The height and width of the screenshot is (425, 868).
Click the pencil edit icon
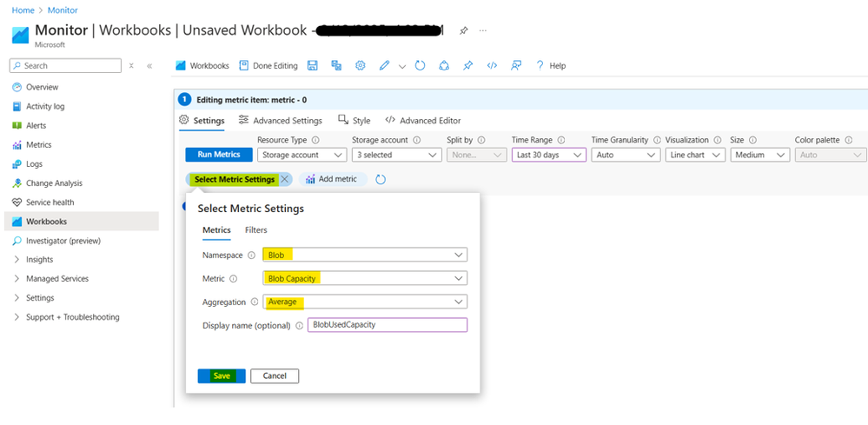click(384, 65)
